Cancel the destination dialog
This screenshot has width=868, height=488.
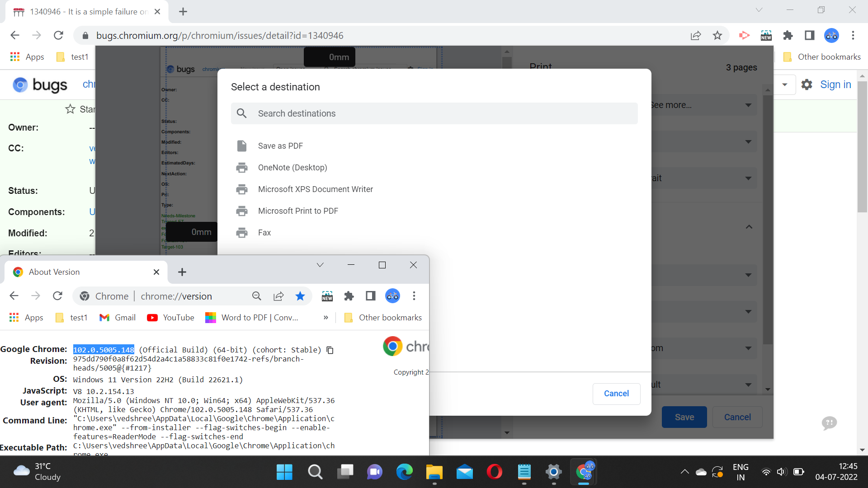click(x=616, y=394)
